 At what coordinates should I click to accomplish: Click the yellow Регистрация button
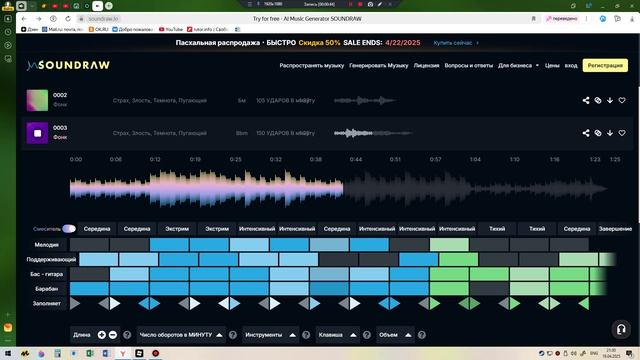pyautogui.click(x=605, y=66)
